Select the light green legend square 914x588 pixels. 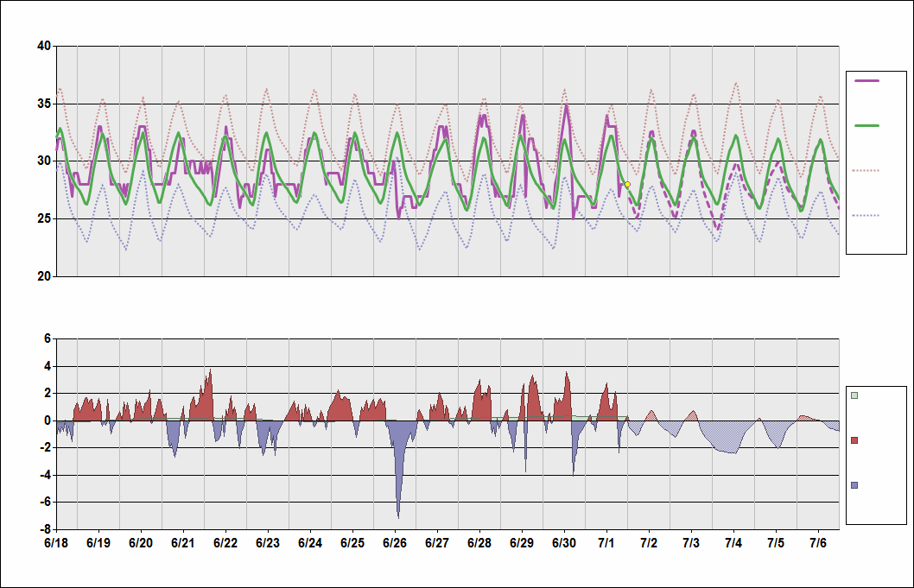(x=854, y=395)
